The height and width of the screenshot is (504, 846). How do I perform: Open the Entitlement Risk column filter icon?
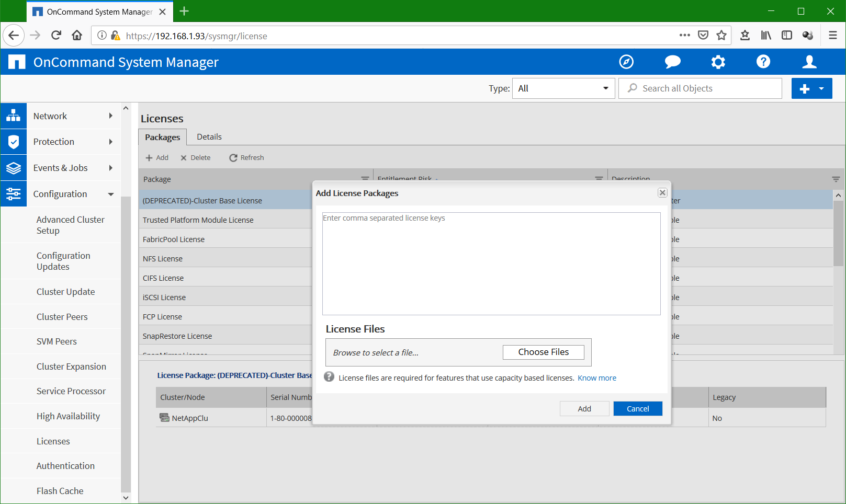point(599,178)
